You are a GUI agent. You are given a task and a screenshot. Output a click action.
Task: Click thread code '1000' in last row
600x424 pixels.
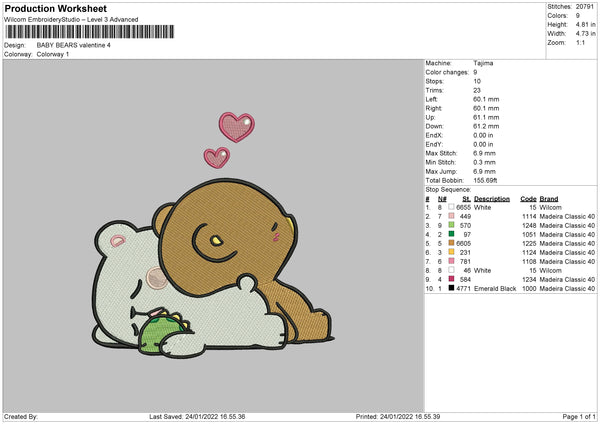pyautogui.click(x=529, y=288)
